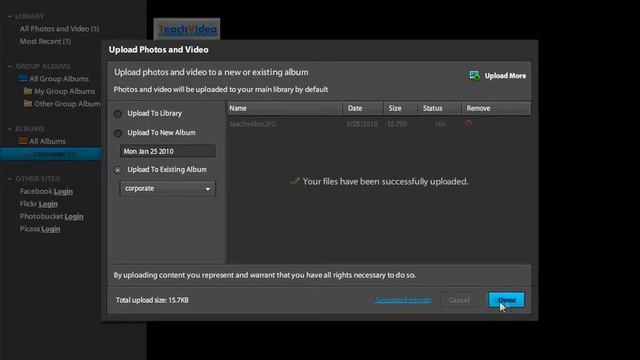Screen dimensions: 640x360
Task: Click the blue link beside Cancel
Action: point(403,300)
